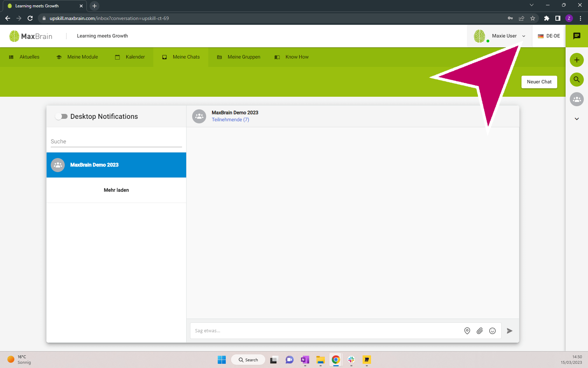Open the Chrome profile avatar Z
The image size is (588, 368).
click(x=569, y=18)
